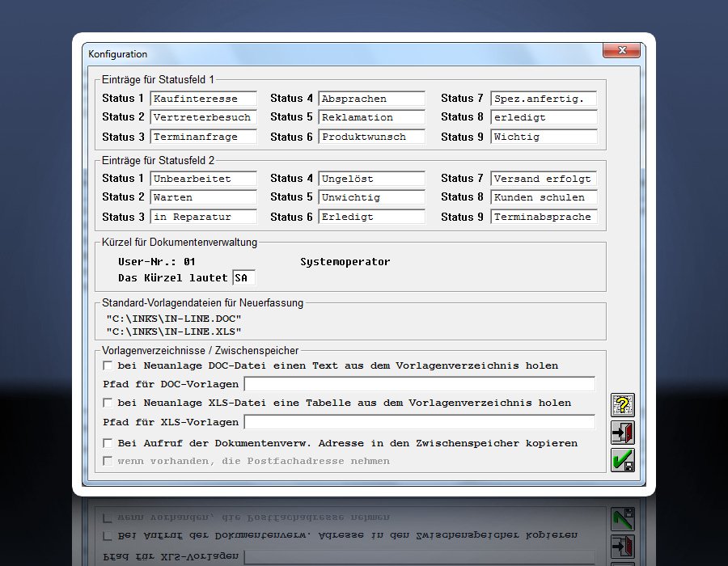Edit the Absprachen status field
728x566 pixels.
point(371,99)
